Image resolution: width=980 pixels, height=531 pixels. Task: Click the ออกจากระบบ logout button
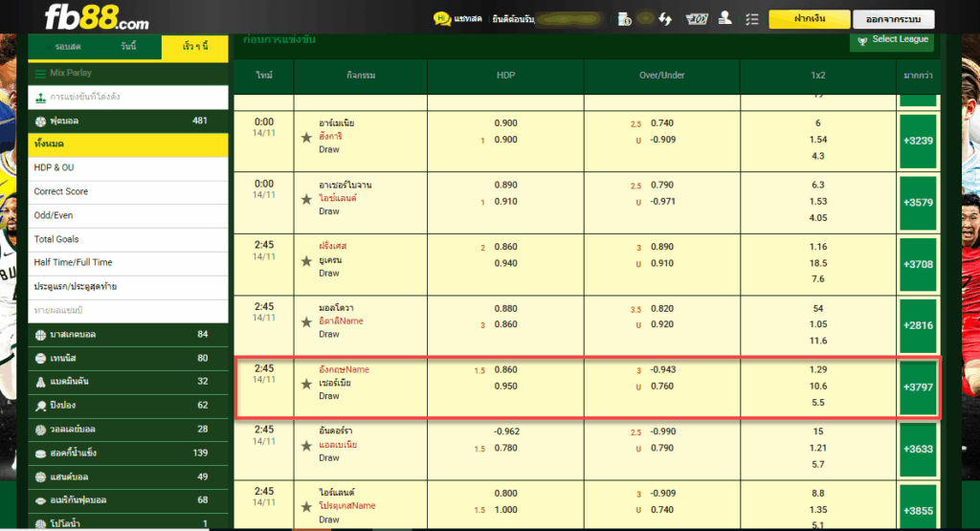894,19
